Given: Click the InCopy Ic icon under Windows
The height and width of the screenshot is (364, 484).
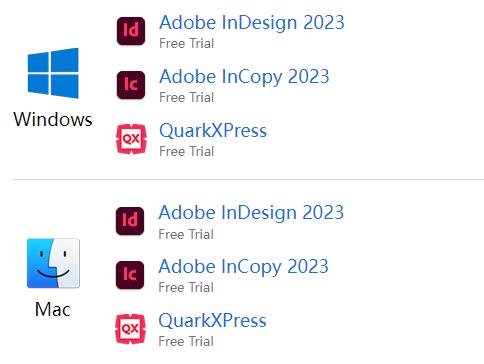Looking at the screenshot, I should (x=131, y=85).
